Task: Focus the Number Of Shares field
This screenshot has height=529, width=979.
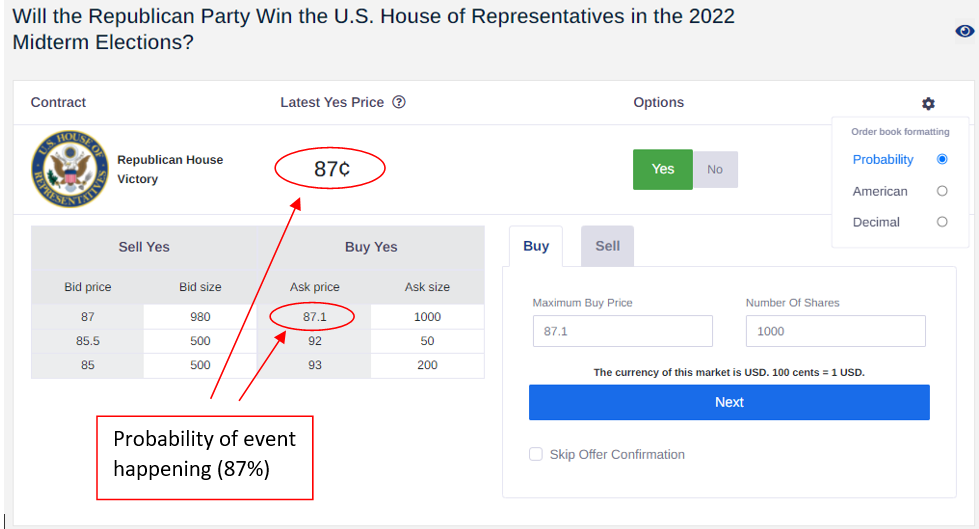Action: [x=835, y=331]
